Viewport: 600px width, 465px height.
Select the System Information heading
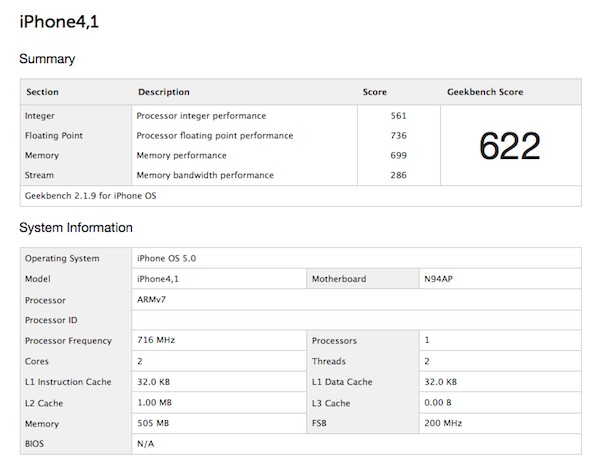76,228
